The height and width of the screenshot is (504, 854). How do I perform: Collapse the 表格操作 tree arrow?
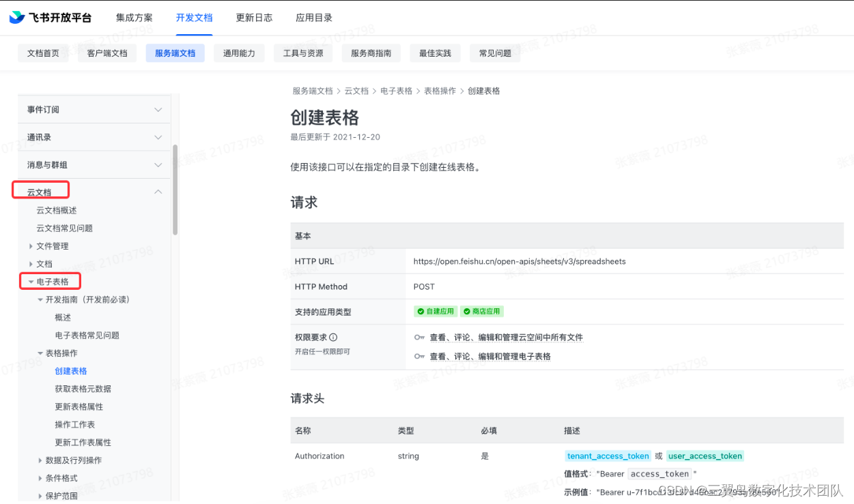[x=40, y=353]
